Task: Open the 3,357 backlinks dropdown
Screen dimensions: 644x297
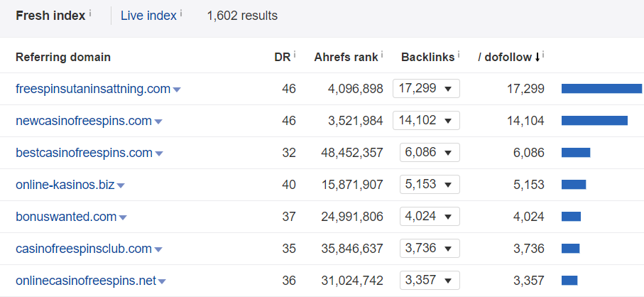Action: pyautogui.click(x=430, y=281)
